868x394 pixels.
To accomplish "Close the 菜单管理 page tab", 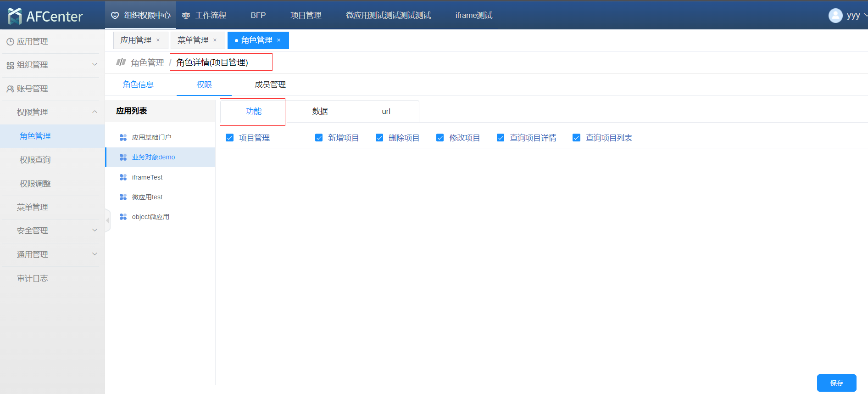I will pyautogui.click(x=215, y=40).
